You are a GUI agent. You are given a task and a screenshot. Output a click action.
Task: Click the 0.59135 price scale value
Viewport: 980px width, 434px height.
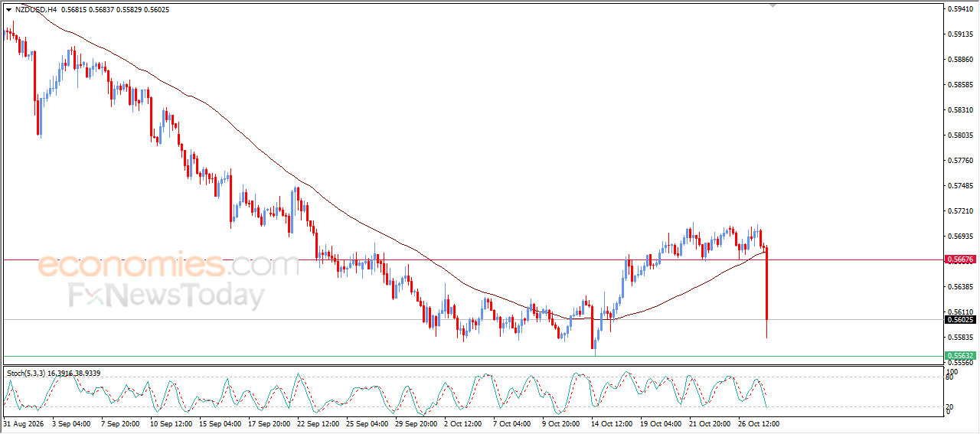tap(960, 34)
